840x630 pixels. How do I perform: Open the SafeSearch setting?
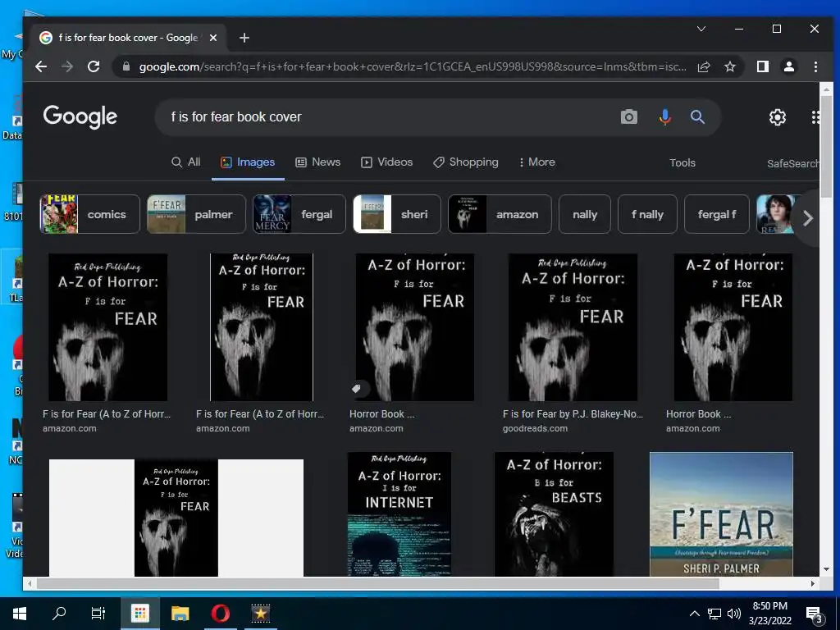(x=792, y=163)
